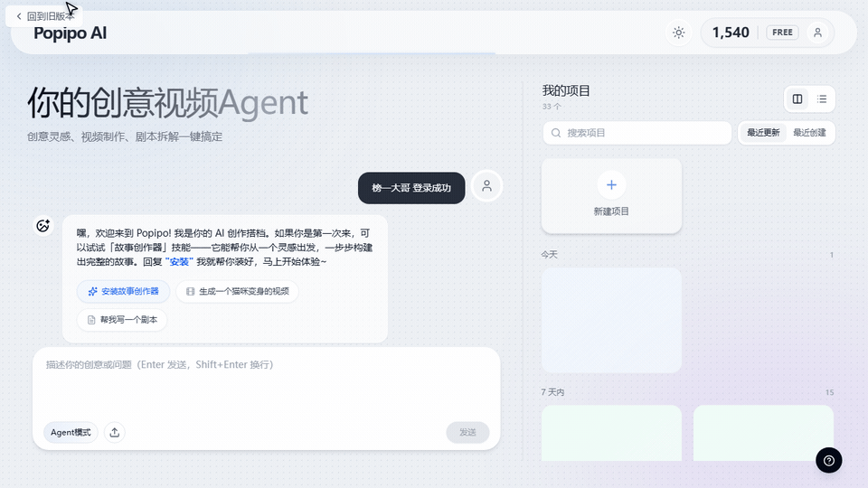Go back via 回到旧版本 link
The image size is (868, 488).
(x=44, y=16)
